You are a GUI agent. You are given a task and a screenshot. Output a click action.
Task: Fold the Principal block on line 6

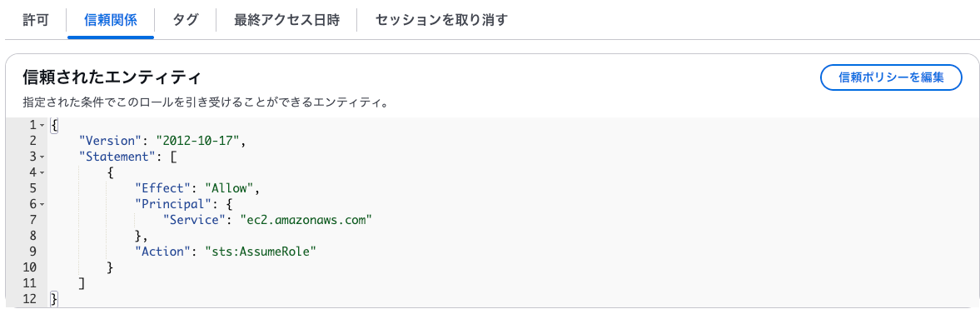pos(42,205)
